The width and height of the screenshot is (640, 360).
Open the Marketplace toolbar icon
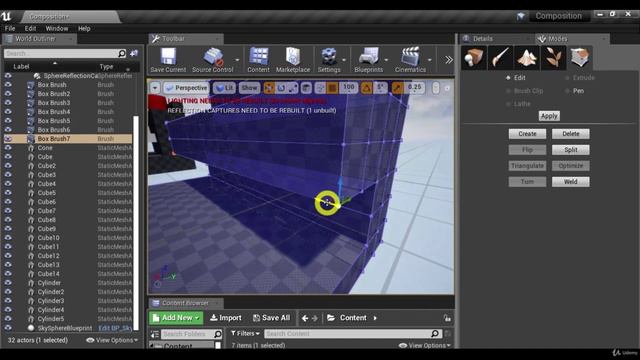293,60
